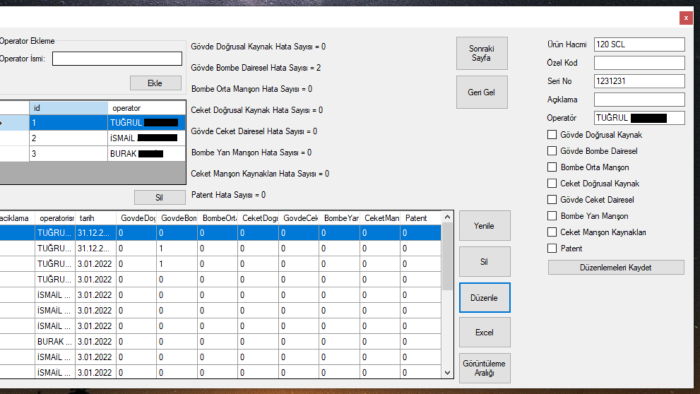Tick Ceket Manşon Kaynakları checkbox

(552, 232)
